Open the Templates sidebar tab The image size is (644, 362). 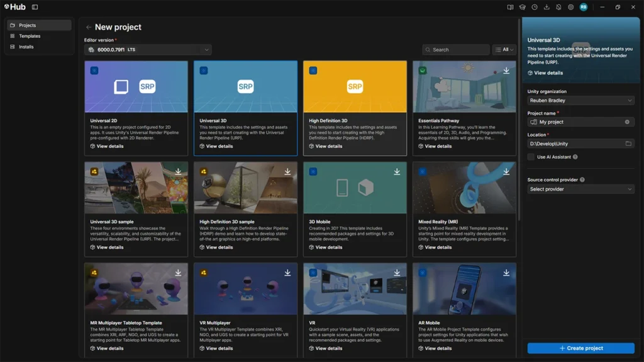coord(39,37)
